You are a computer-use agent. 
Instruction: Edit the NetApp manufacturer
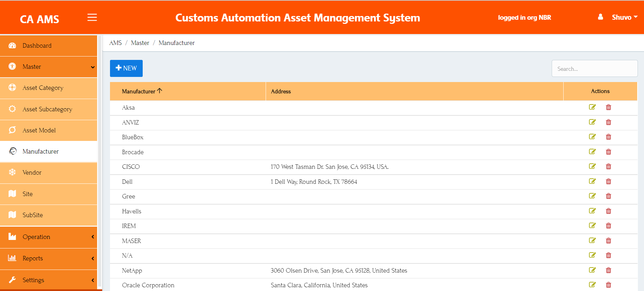(593, 270)
